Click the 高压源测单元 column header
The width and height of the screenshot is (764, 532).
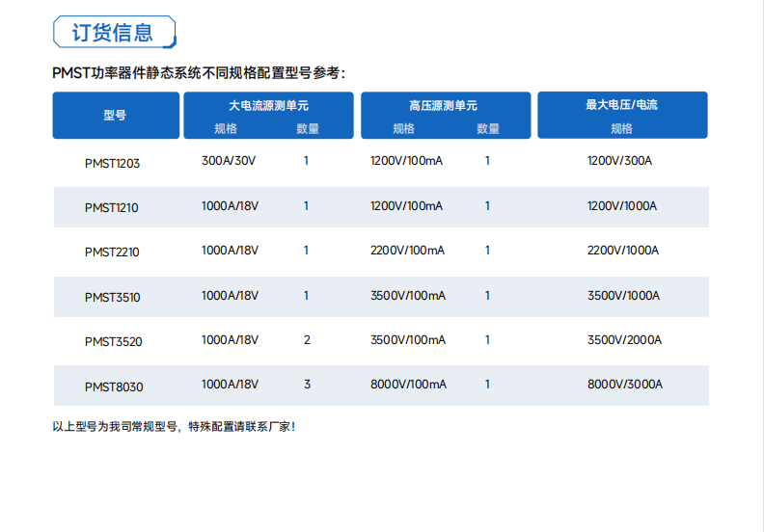tap(444, 106)
